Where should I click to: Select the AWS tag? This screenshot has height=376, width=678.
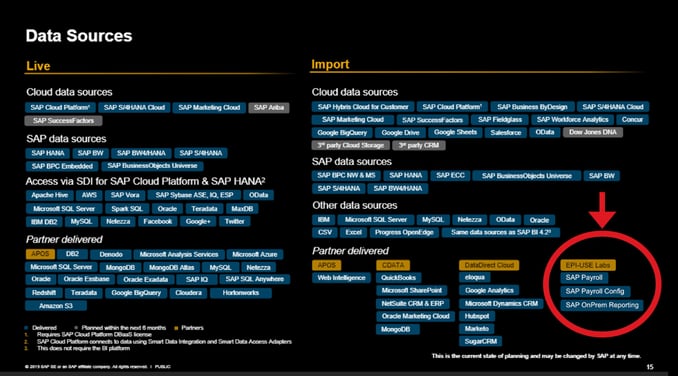[x=89, y=195]
